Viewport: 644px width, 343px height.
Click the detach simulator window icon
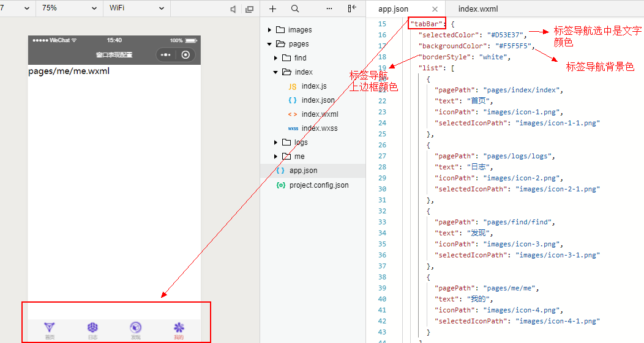[249, 9]
